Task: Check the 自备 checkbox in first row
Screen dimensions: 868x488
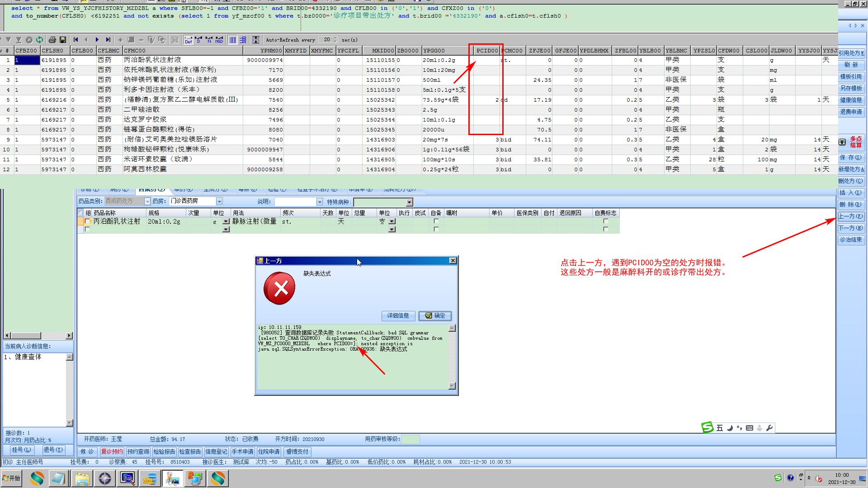Action: [436, 221]
